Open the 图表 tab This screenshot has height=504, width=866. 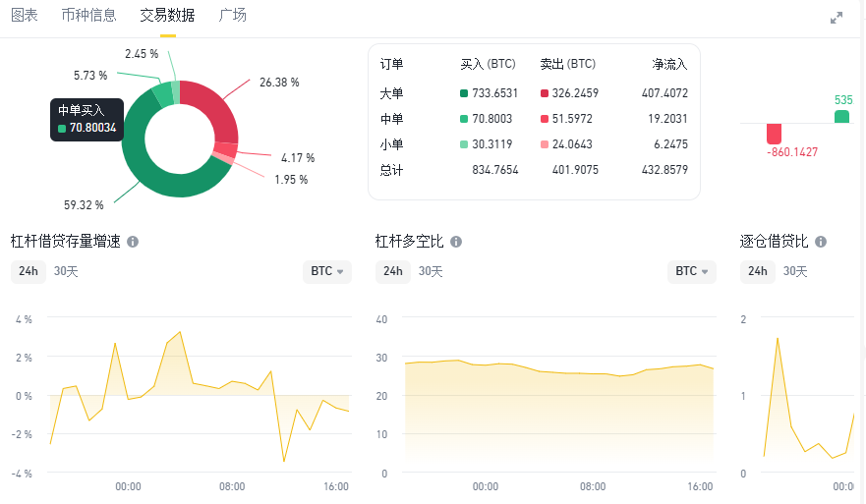coord(25,16)
